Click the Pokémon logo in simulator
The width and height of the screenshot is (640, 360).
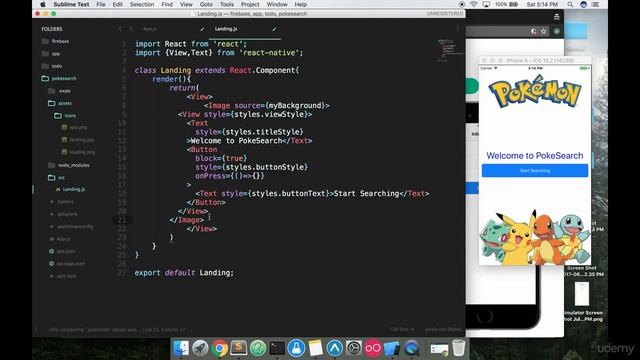535,91
